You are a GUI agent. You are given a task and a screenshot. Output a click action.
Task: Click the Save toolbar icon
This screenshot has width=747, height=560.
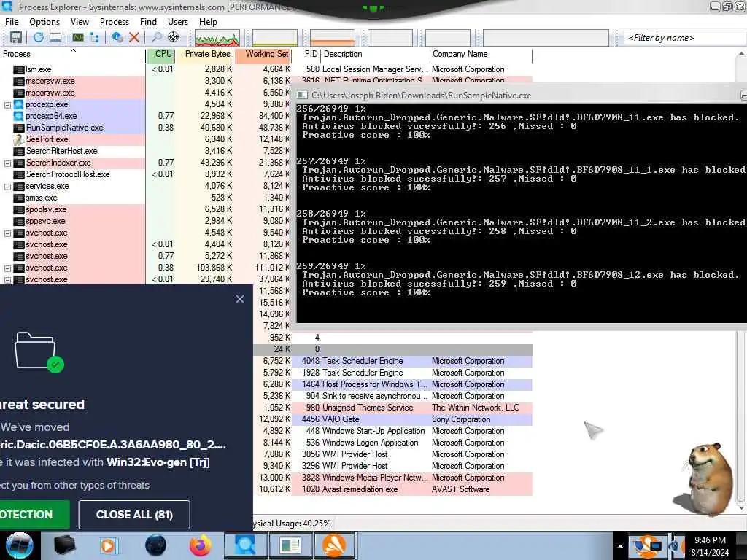click(x=16, y=37)
